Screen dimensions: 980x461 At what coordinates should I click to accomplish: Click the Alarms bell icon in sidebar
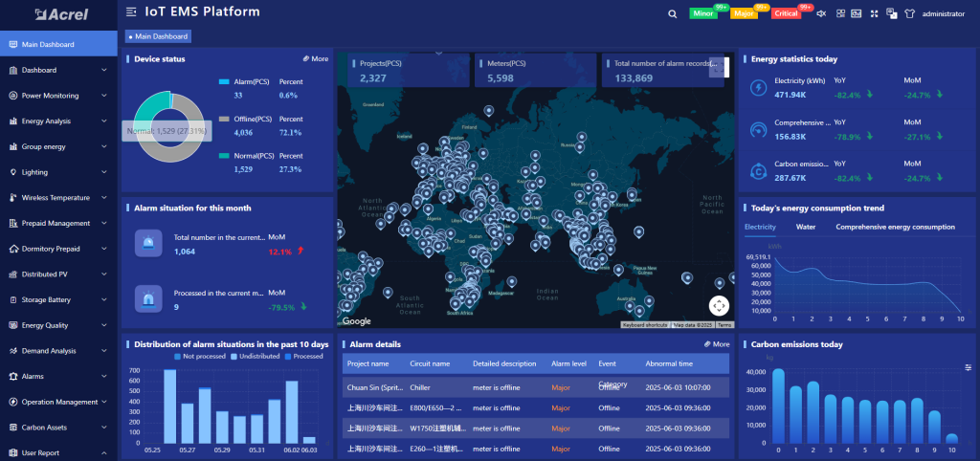(13, 376)
